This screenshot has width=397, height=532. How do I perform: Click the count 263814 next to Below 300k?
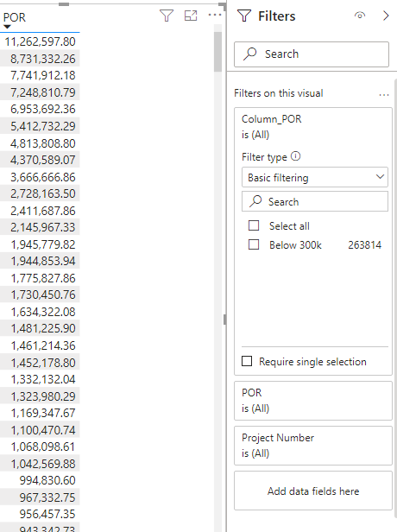(364, 244)
